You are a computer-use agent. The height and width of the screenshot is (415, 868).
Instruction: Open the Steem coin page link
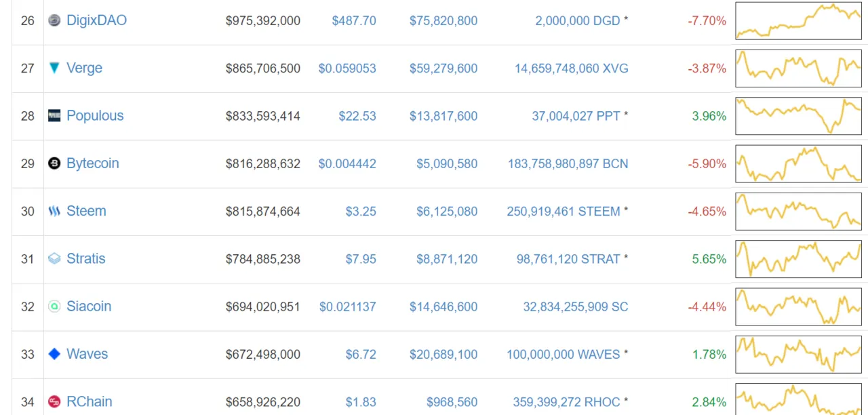point(86,211)
